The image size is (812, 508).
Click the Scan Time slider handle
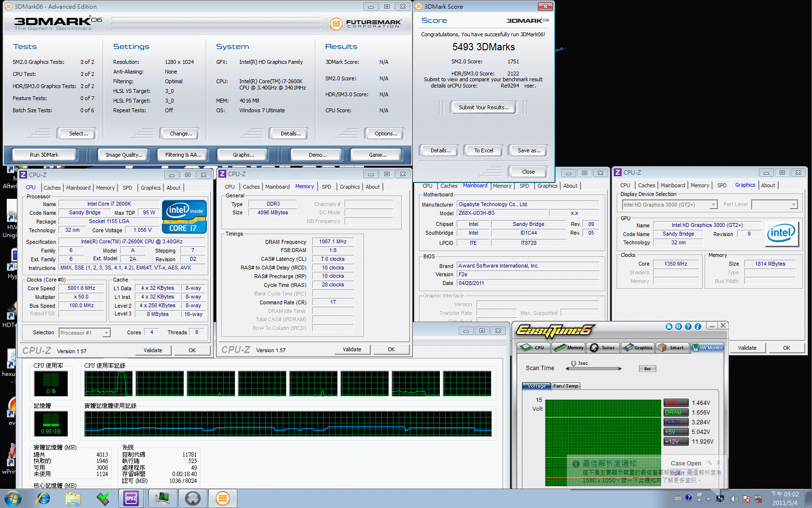point(574,364)
